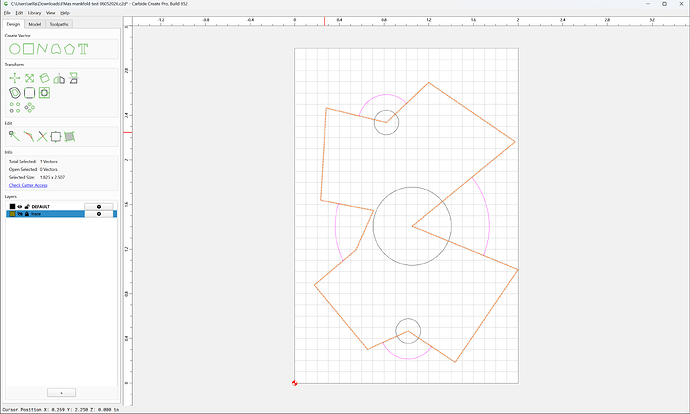
Task: Open Check Cutter Access link
Action: coord(28,185)
